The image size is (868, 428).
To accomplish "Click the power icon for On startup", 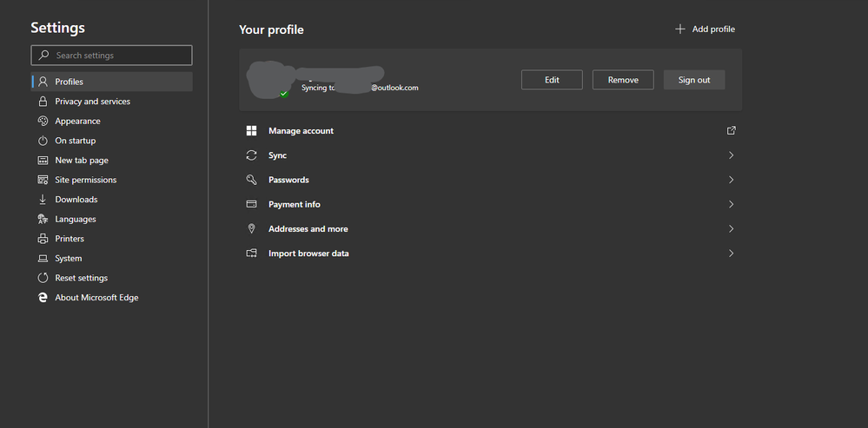I will [43, 141].
